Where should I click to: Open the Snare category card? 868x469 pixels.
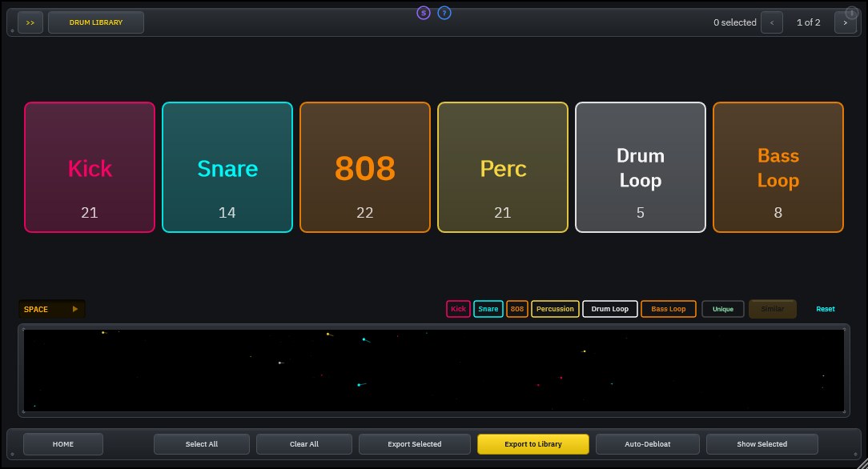click(x=227, y=167)
